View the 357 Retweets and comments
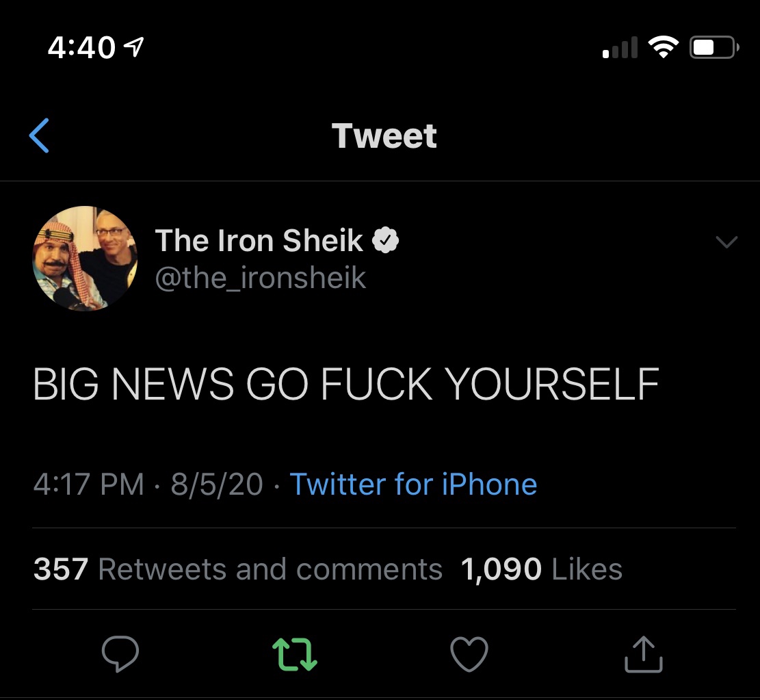The image size is (760, 700). point(237,569)
